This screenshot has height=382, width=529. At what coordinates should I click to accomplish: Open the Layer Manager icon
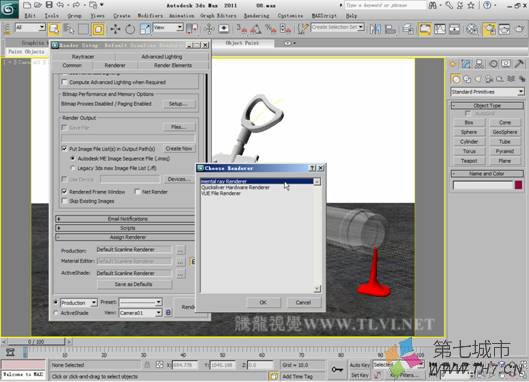(408, 29)
